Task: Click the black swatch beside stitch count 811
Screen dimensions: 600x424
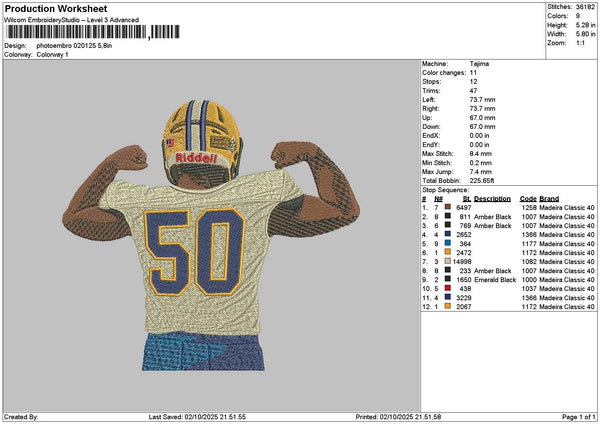Action: click(447, 216)
